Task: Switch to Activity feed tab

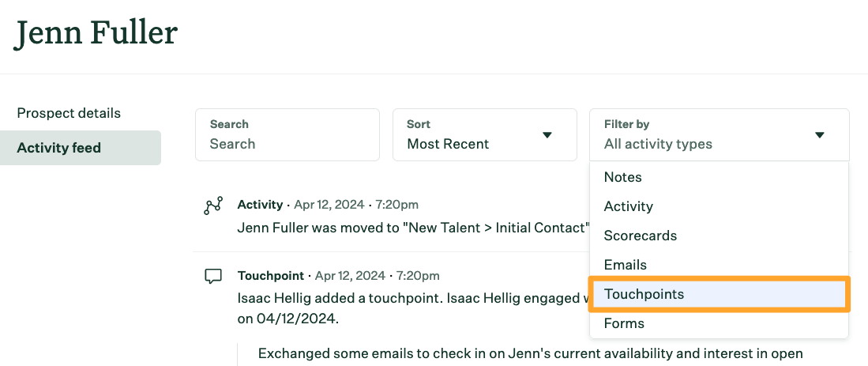Action: 81,148
